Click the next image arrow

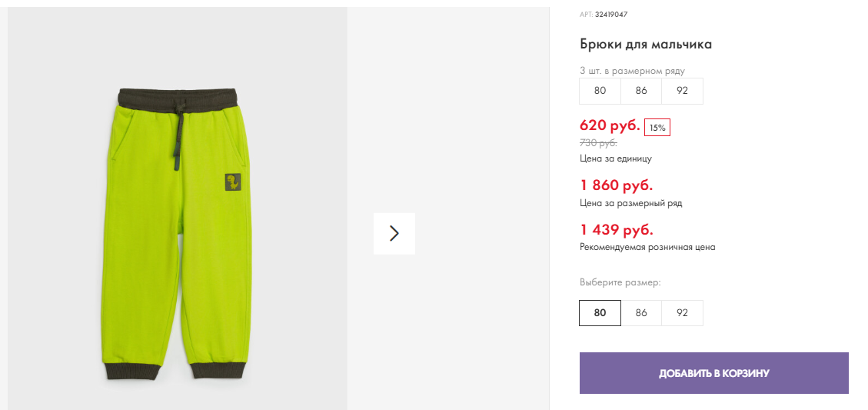tap(394, 233)
